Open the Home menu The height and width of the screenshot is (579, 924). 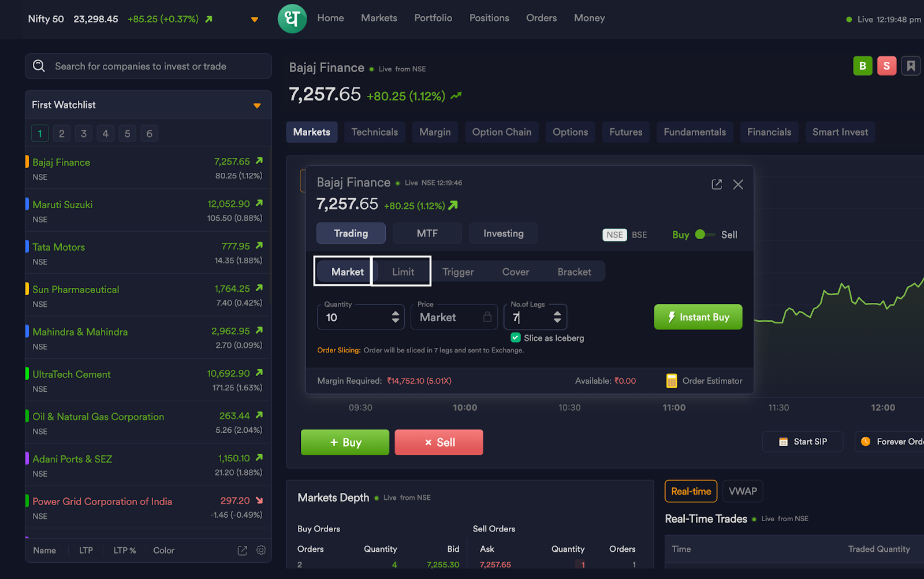(x=330, y=18)
